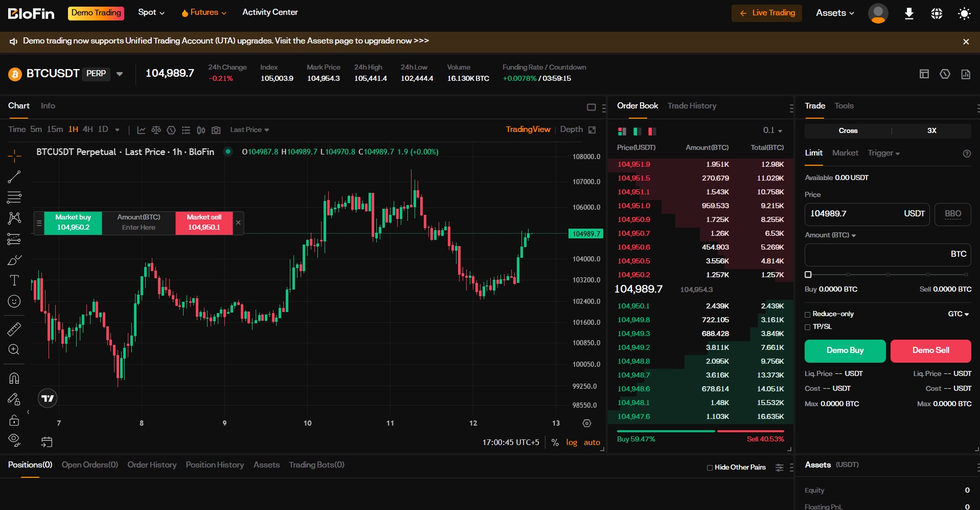Viewport: 980px width, 510px height.
Task: Switch to the Trade History tab
Action: click(692, 106)
